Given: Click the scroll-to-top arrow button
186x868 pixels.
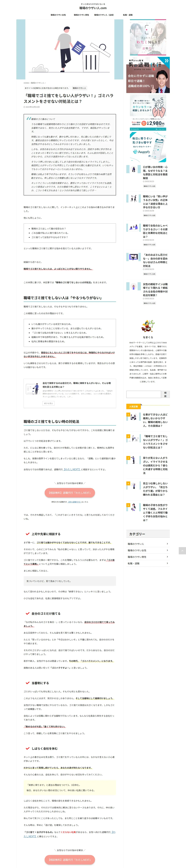Looking at the screenshot, I should (182, 551).
